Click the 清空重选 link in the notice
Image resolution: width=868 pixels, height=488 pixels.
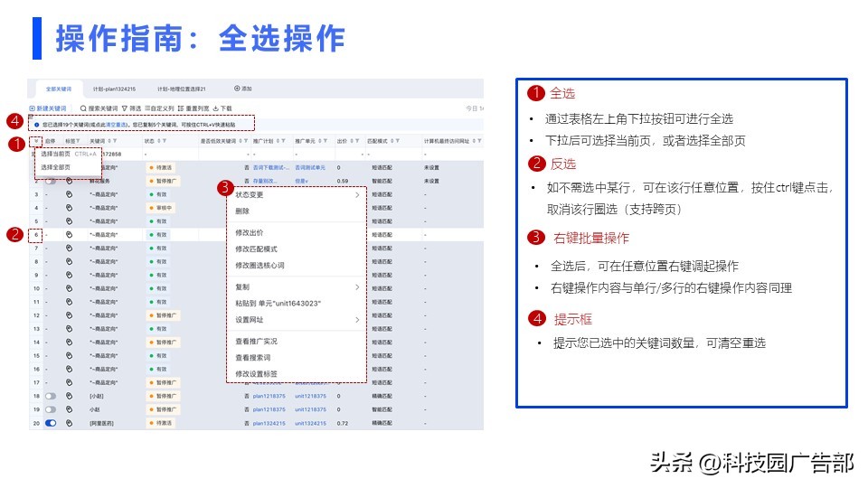pyautogui.click(x=117, y=125)
